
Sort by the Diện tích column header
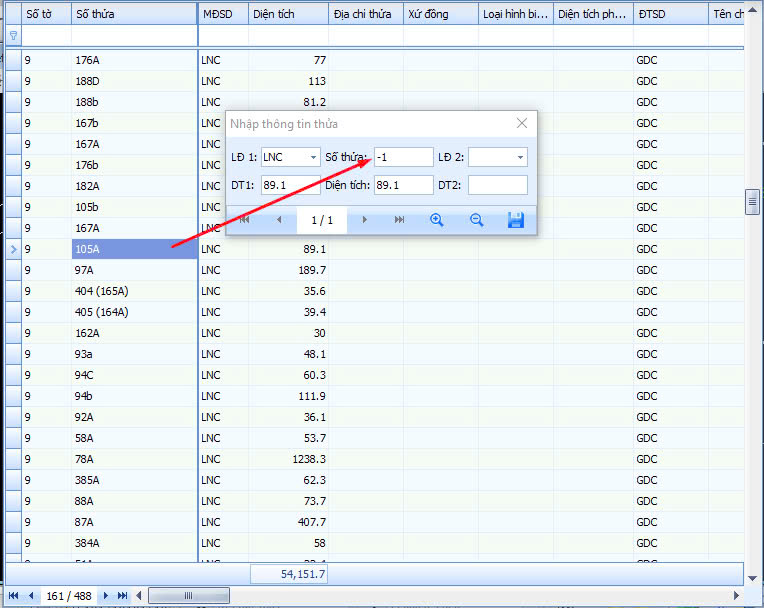tap(287, 14)
